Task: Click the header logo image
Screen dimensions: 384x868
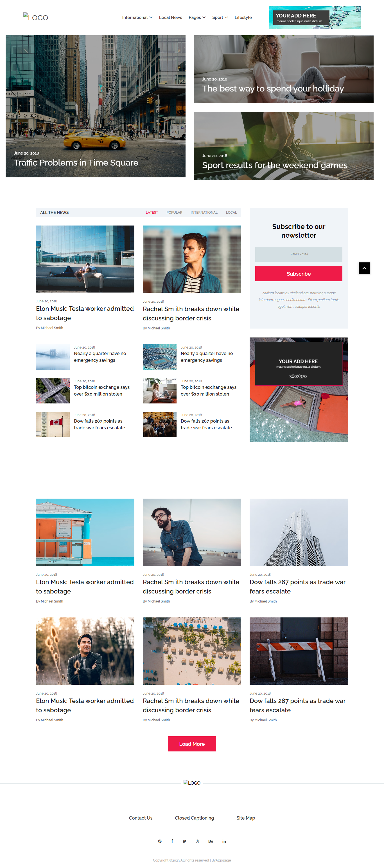Action: [36, 17]
